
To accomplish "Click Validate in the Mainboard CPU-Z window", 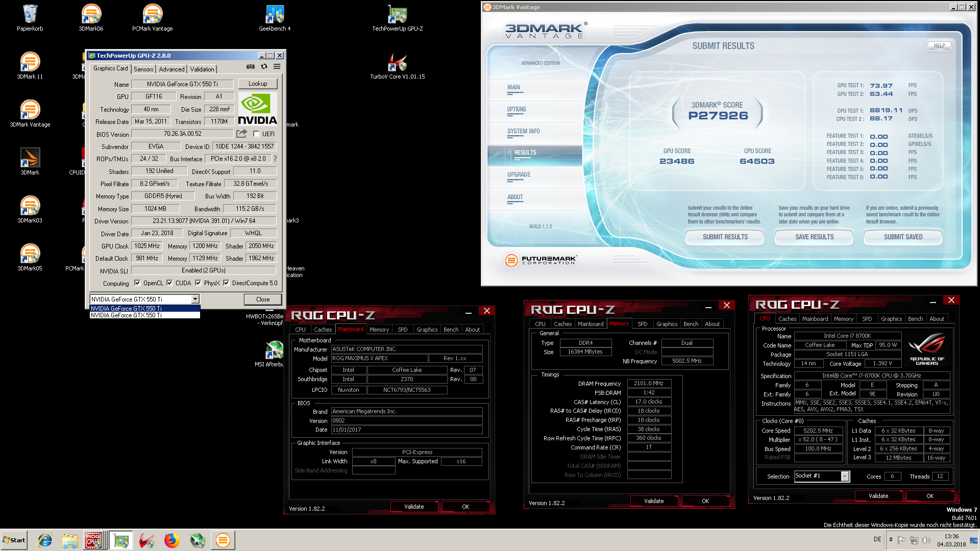I will [414, 507].
